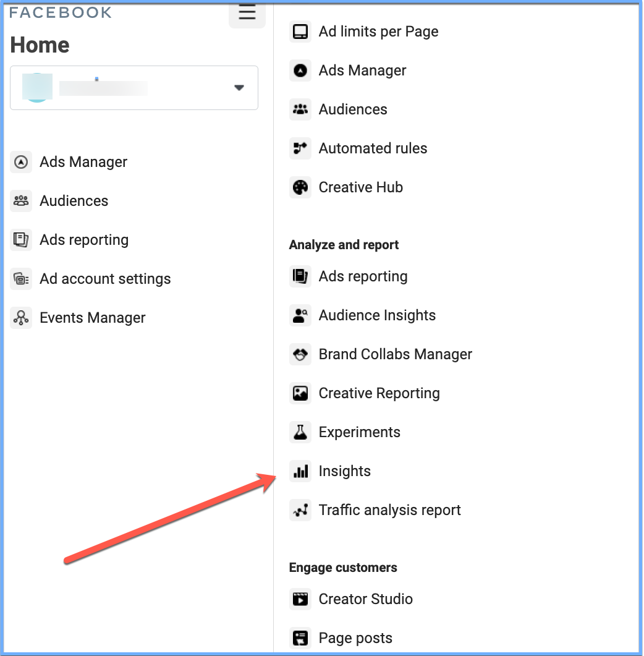Expand the ad account selector dropdown
This screenshot has width=644, height=656.
tap(134, 88)
